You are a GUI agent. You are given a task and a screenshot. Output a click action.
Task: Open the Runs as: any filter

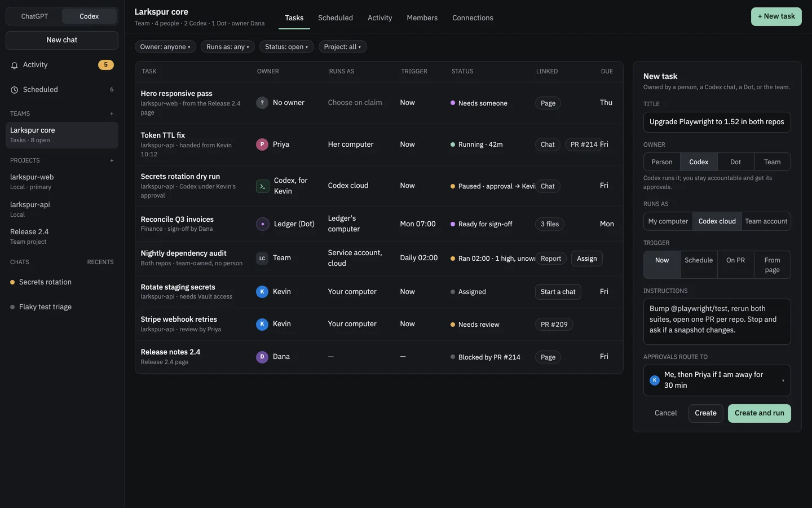228,47
